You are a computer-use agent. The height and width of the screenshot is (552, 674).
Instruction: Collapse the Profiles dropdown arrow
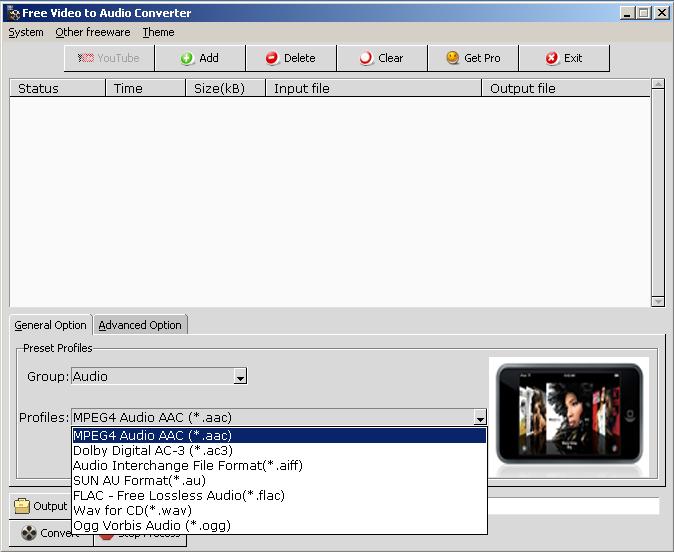[x=480, y=417]
